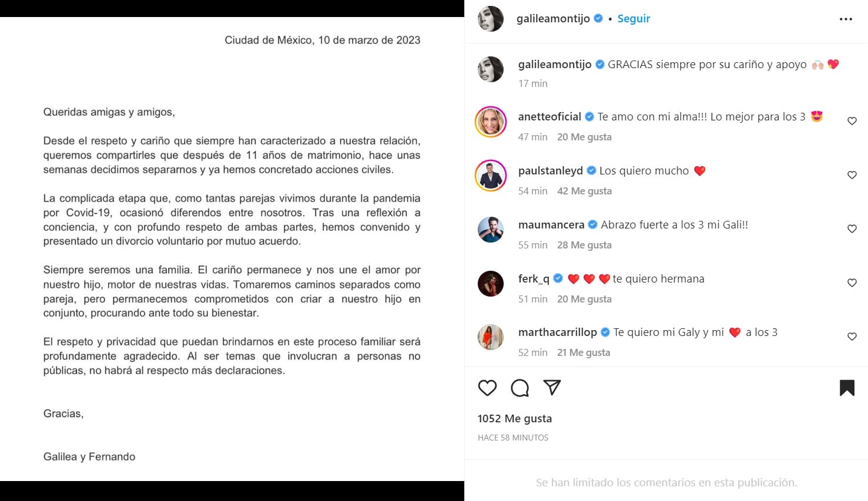The image size is (868, 501).
Task: Toggle the saved bookmark icon
Action: [847, 388]
